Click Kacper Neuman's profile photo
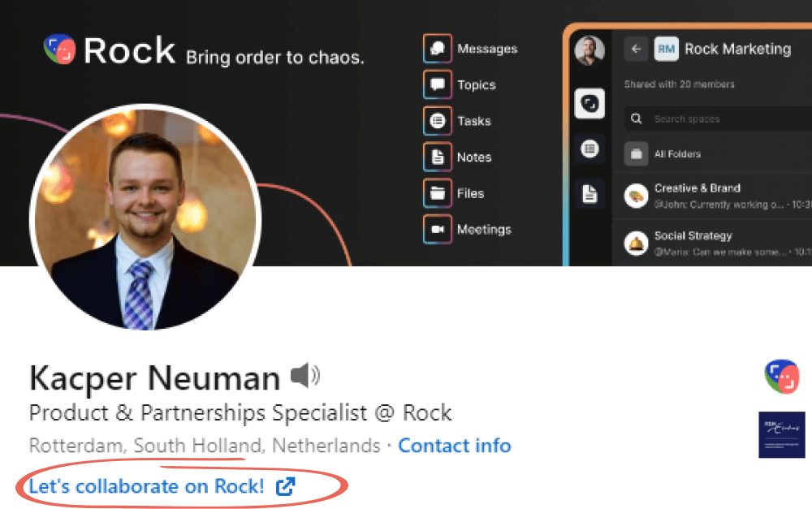This screenshot has height=509, width=812. (145, 219)
